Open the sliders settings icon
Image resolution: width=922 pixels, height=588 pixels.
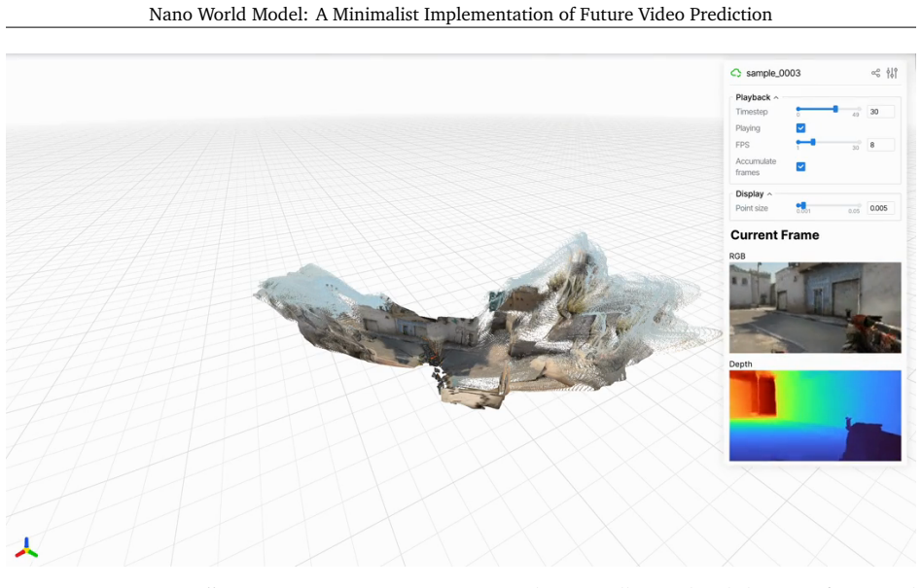[892, 73]
